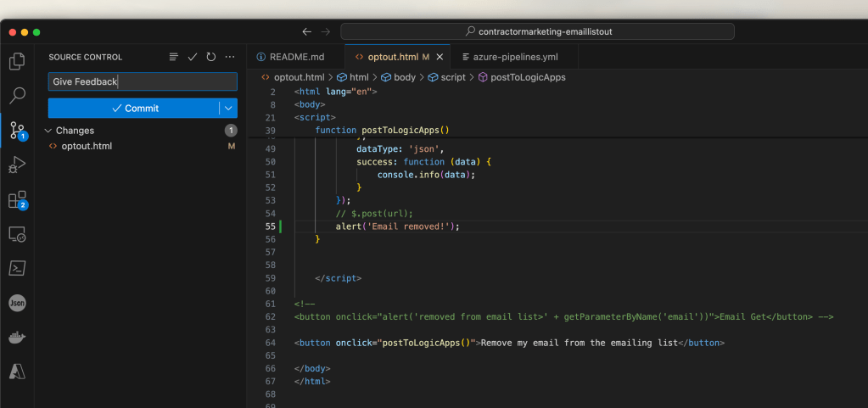Screen dimensions: 868x408
Task: Click the Commit button
Action: pos(134,109)
